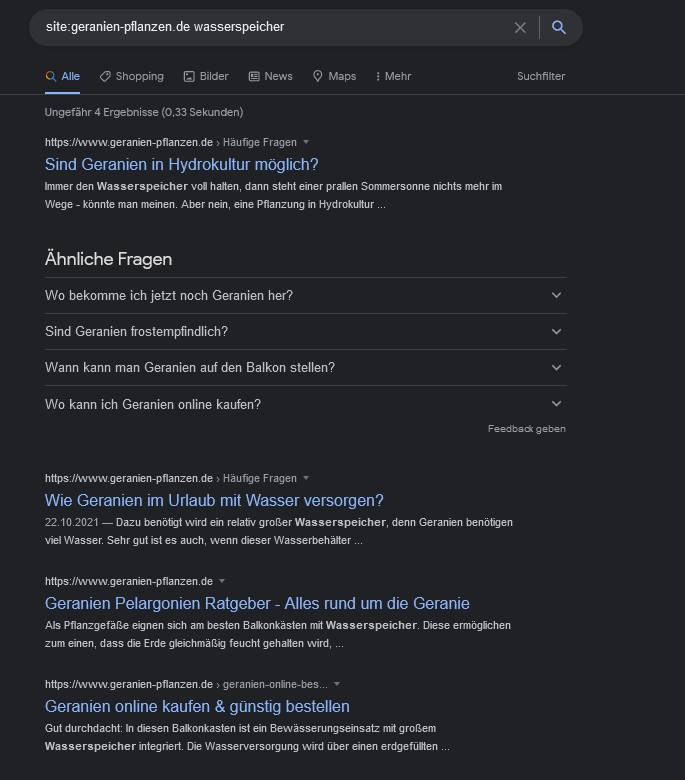Image resolution: width=685 pixels, height=780 pixels.
Task: Open dropdown arrow next to geranien-online-bes... URL
Action: click(338, 685)
